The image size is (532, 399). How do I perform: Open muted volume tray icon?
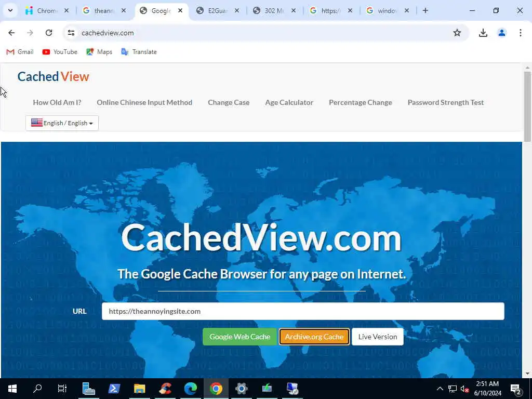[465, 389]
